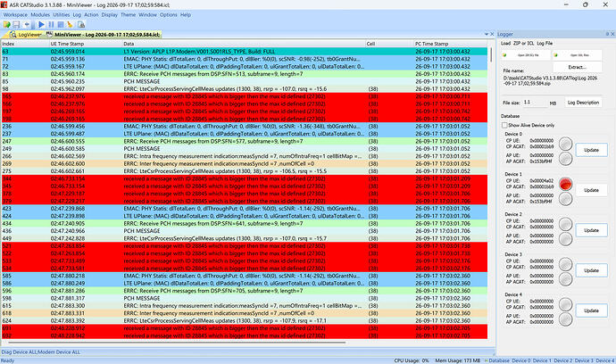The image size is (616, 364).
Task: Open the Window menu
Action: tap(147, 14)
